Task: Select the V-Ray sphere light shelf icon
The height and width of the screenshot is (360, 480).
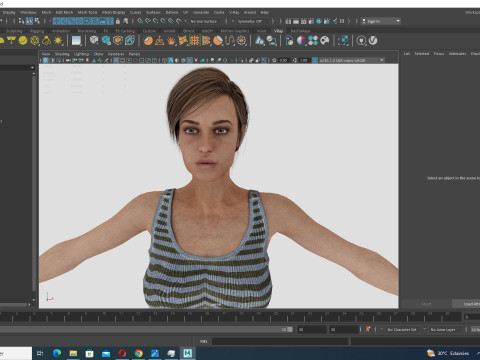Action: coord(23,41)
